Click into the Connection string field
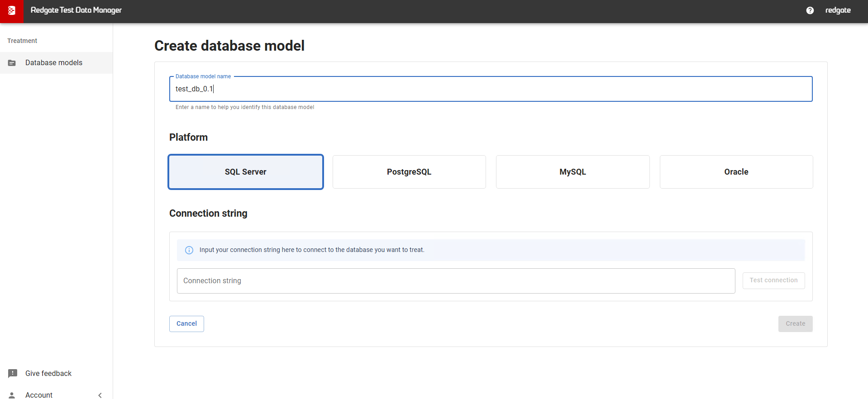Image resolution: width=868 pixels, height=399 pixels. tap(456, 281)
